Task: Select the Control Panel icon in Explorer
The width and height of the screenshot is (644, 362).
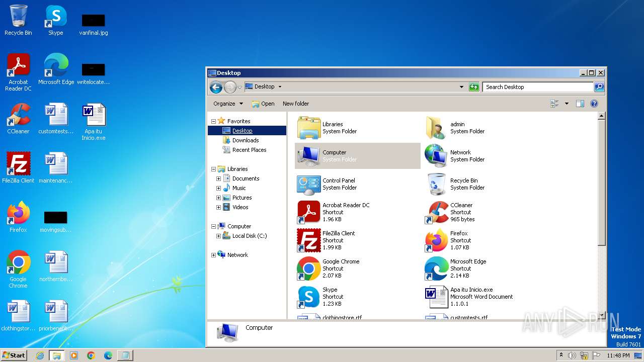Action: [309, 184]
